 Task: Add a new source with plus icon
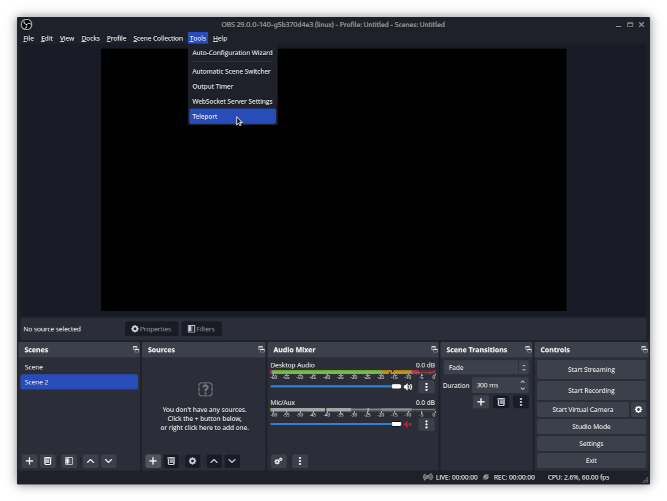click(x=153, y=461)
